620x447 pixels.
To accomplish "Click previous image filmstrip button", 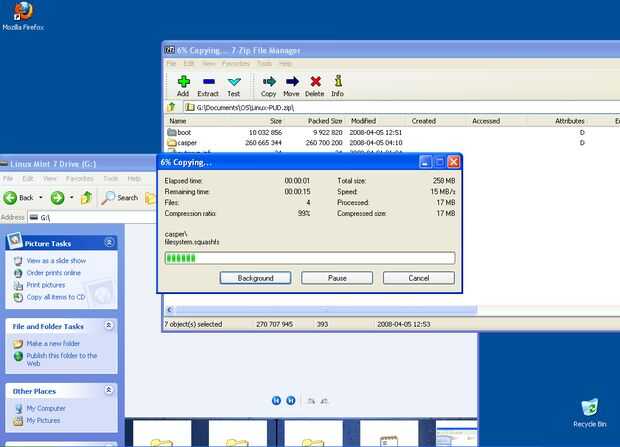I will [276, 401].
